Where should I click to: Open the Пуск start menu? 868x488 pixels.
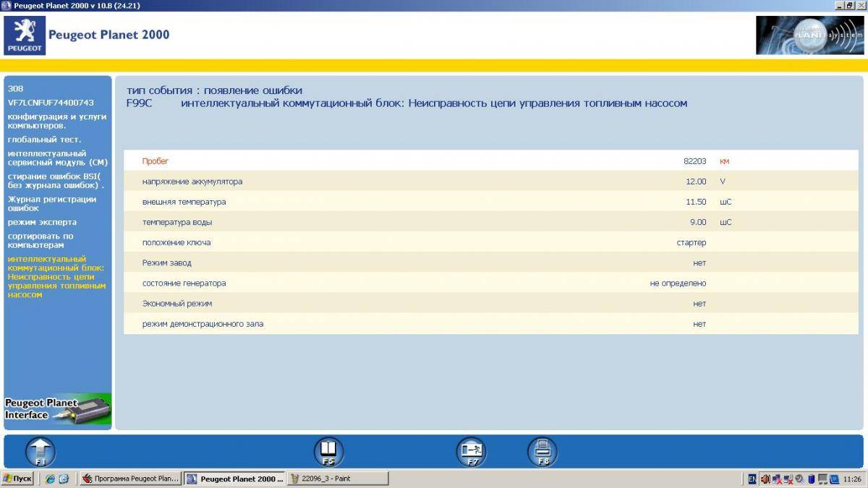pyautogui.click(x=17, y=479)
